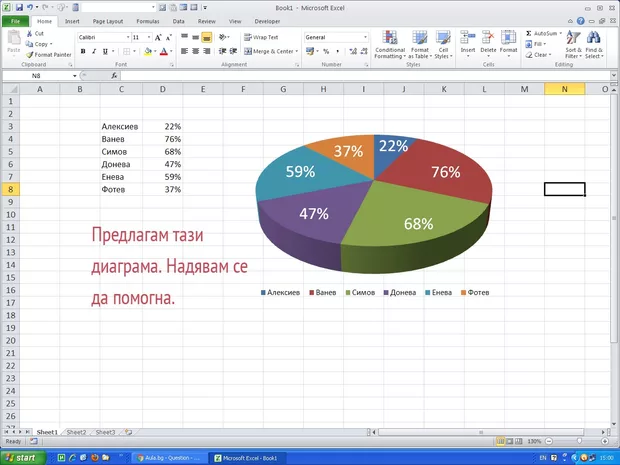The width and height of the screenshot is (620, 465).
Task: Select column N header
Action: coord(564,89)
